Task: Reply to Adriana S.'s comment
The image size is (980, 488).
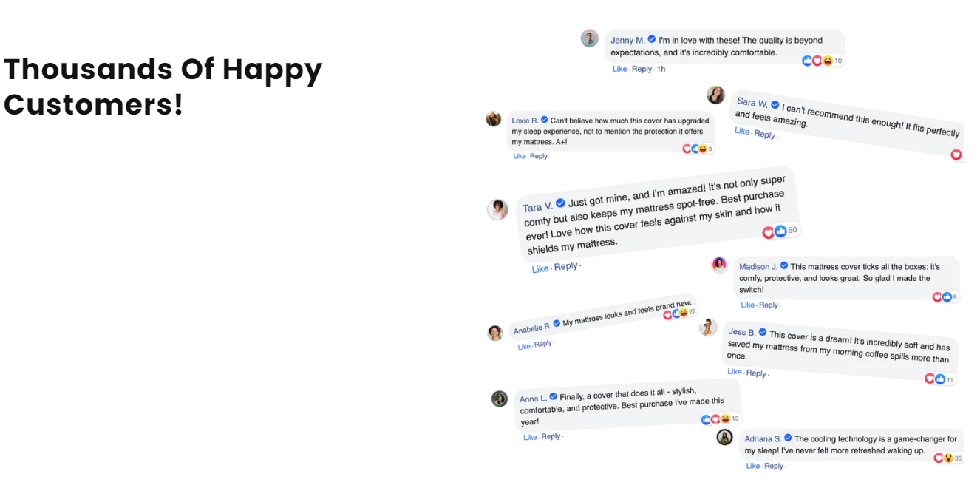Action: coord(774,466)
